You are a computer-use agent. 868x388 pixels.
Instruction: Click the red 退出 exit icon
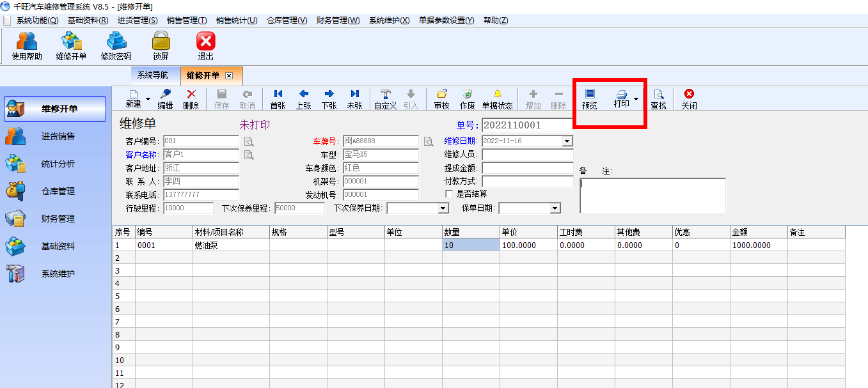point(205,47)
